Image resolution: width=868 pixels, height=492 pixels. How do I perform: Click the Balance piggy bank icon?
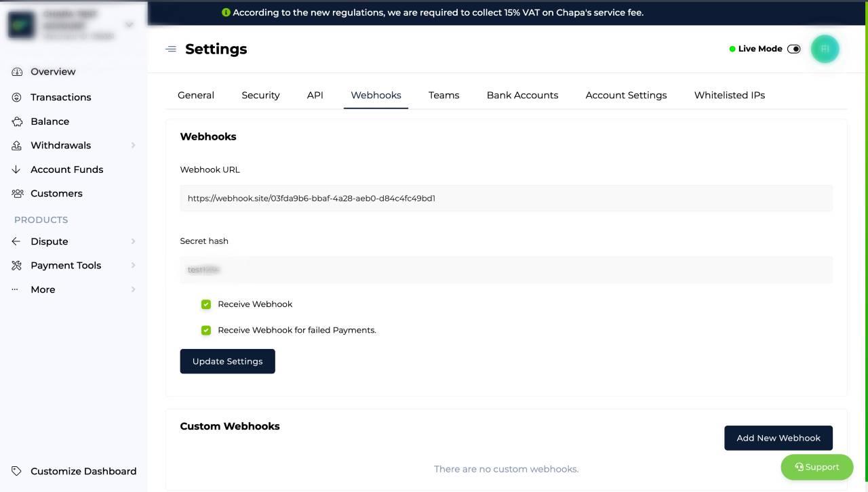point(17,121)
